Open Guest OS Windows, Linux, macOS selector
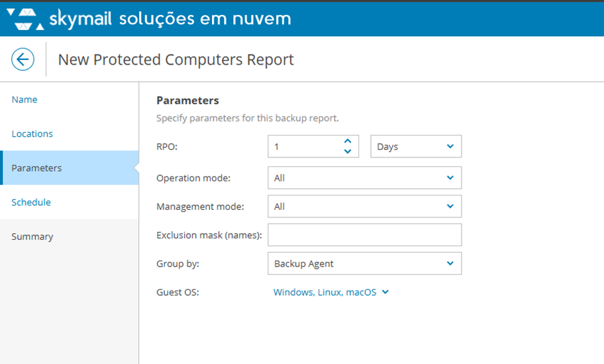This screenshot has width=604, height=364. click(x=331, y=292)
